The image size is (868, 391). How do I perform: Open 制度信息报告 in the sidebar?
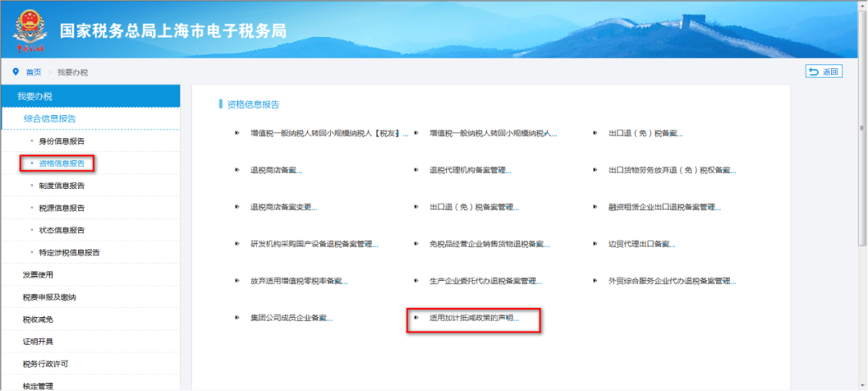tap(62, 186)
